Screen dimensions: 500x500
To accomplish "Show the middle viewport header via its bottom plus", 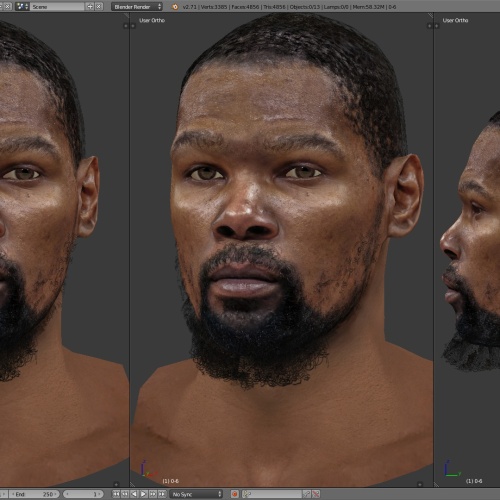I will [x=420, y=484].
